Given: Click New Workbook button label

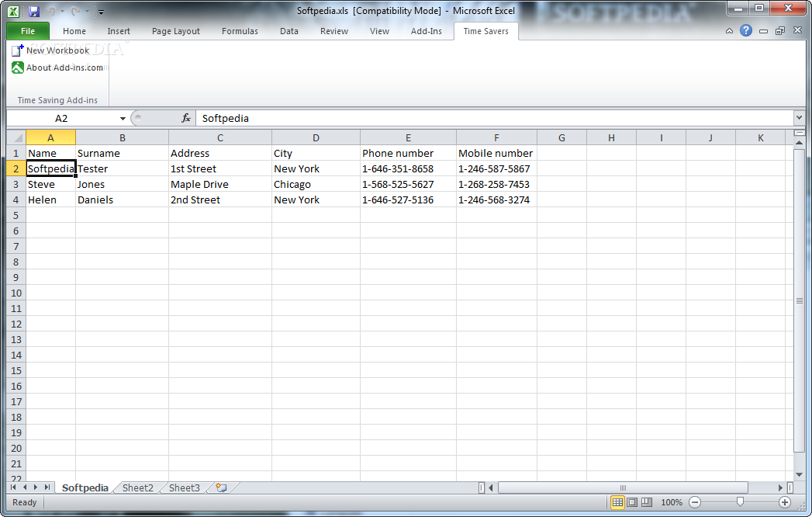Looking at the screenshot, I should click(58, 50).
